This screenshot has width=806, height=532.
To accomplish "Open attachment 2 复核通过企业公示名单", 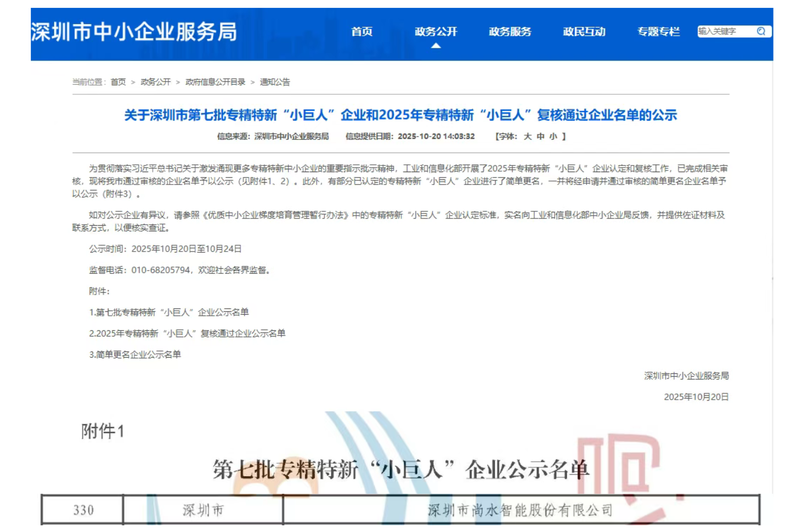I will click(187, 334).
